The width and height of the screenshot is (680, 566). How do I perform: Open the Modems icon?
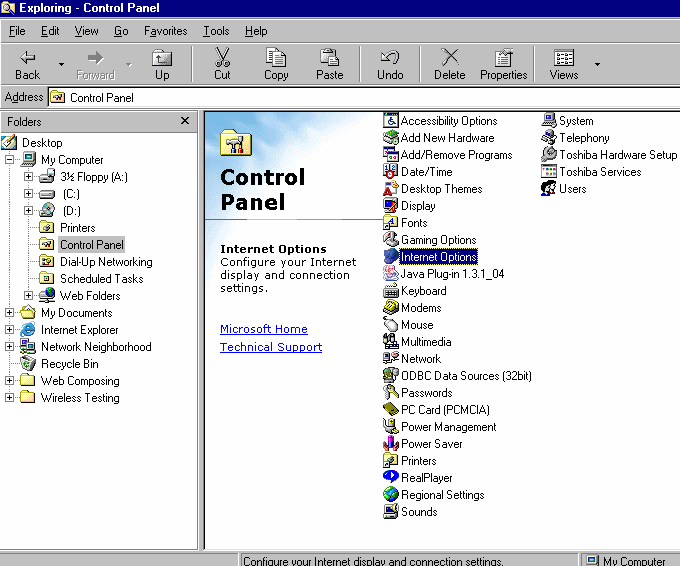tap(390, 308)
